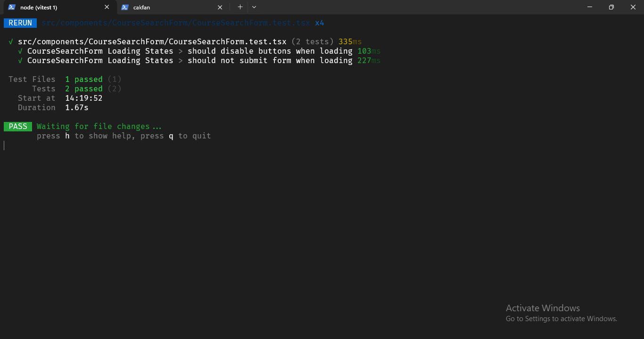Image resolution: width=644 pixels, height=339 pixels.
Task: Click the checkmark for the not submit form test
Action: pos(20,60)
